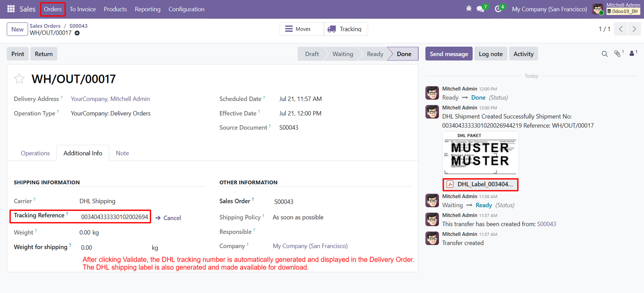Open the Configuration menu
Image resolution: width=644 pixels, height=293 pixels.
pos(186,9)
